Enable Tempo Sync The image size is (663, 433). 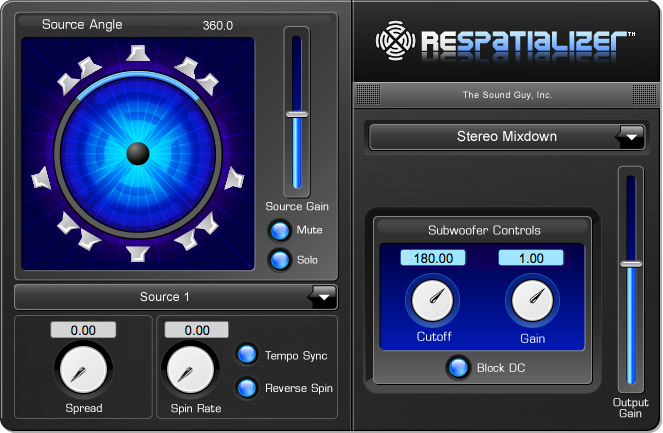coord(247,354)
